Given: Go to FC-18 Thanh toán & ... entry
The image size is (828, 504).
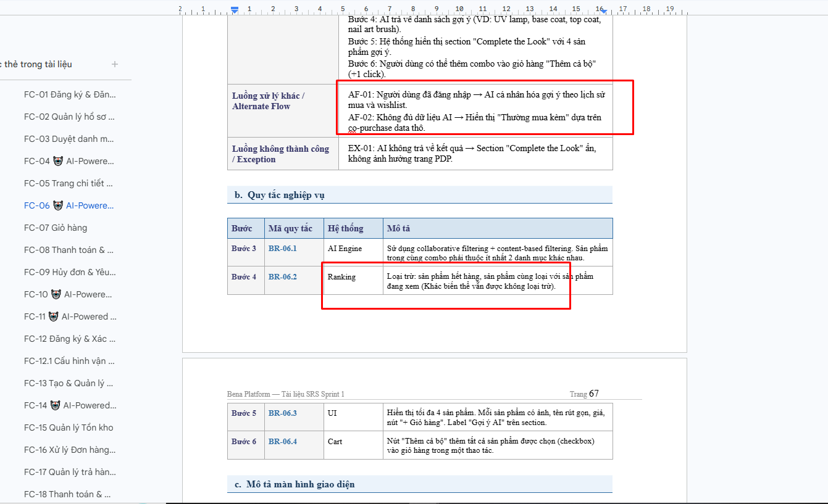Looking at the screenshot, I should click(x=67, y=494).
